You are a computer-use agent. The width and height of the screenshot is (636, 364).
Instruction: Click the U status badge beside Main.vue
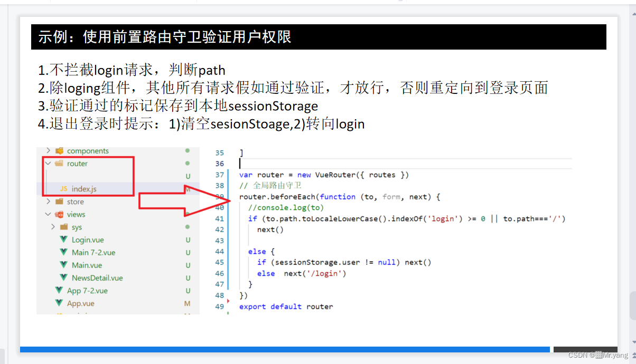[188, 265]
